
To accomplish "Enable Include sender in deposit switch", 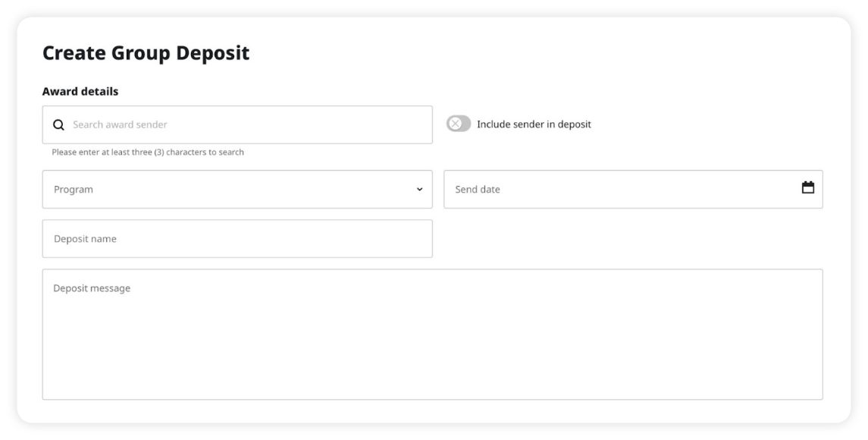I will coord(459,124).
